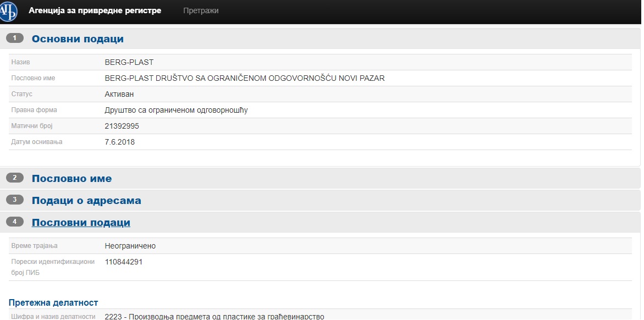Click the Претежна делатност heading
Image resolution: width=644 pixels, height=320 pixels.
53,302
